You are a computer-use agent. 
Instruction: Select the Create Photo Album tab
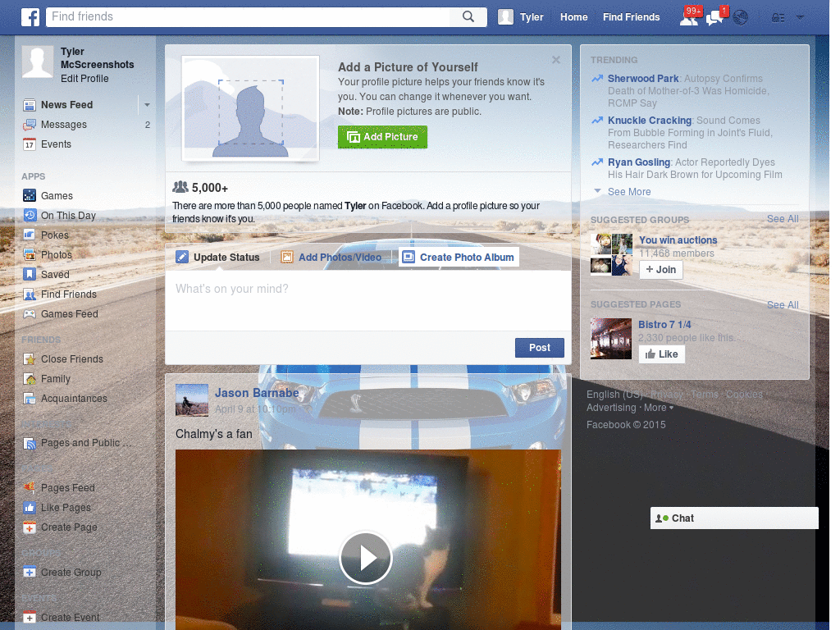pyautogui.click(x=459, y=257)
